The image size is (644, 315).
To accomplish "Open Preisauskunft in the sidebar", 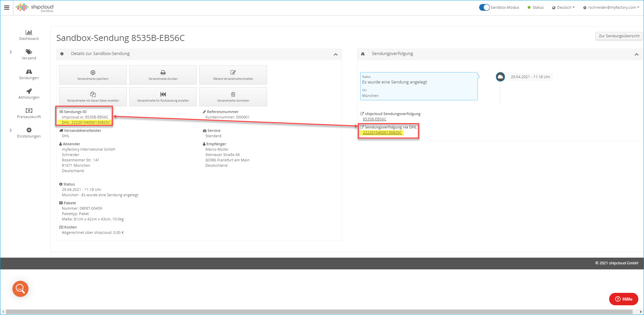I will [29, 113].
